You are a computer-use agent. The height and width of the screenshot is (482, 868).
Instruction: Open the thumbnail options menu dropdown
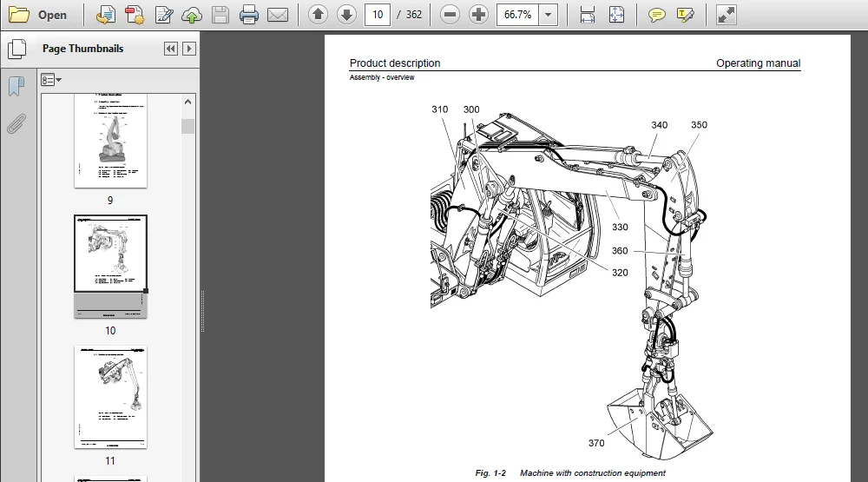[x=51, y=80]
